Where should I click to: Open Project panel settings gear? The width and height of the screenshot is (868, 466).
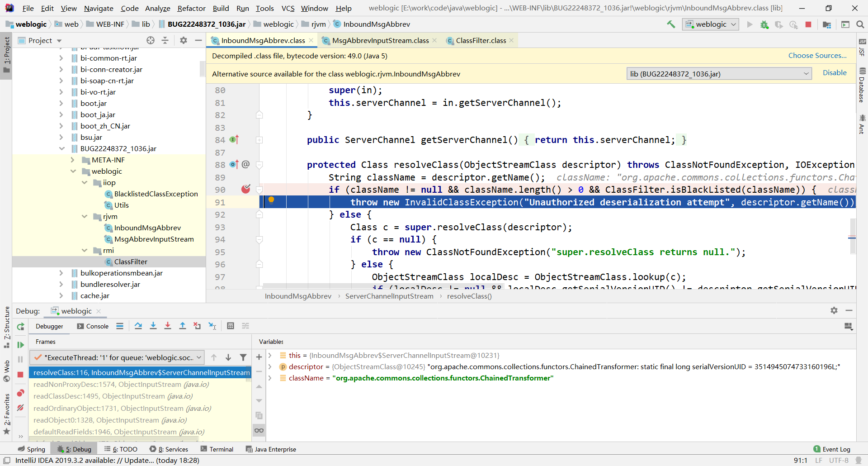[x=184, y=40]
